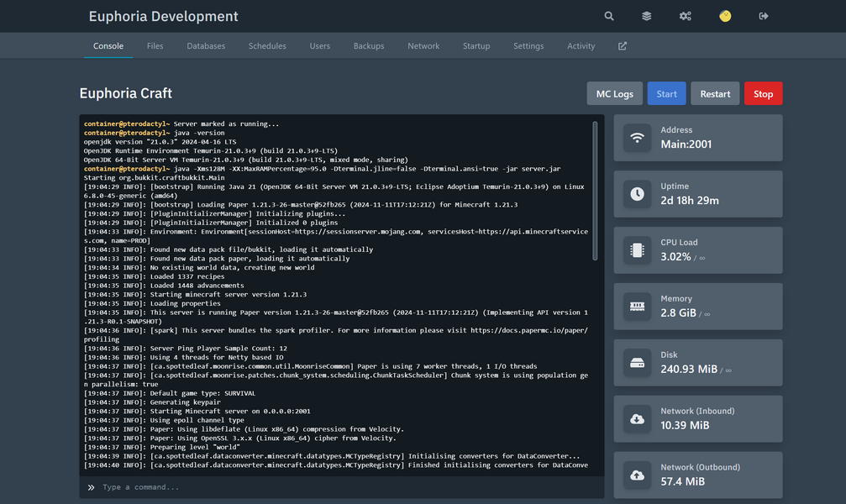
Task: Click the Memory RAM icon
Action: pos(637,306)
